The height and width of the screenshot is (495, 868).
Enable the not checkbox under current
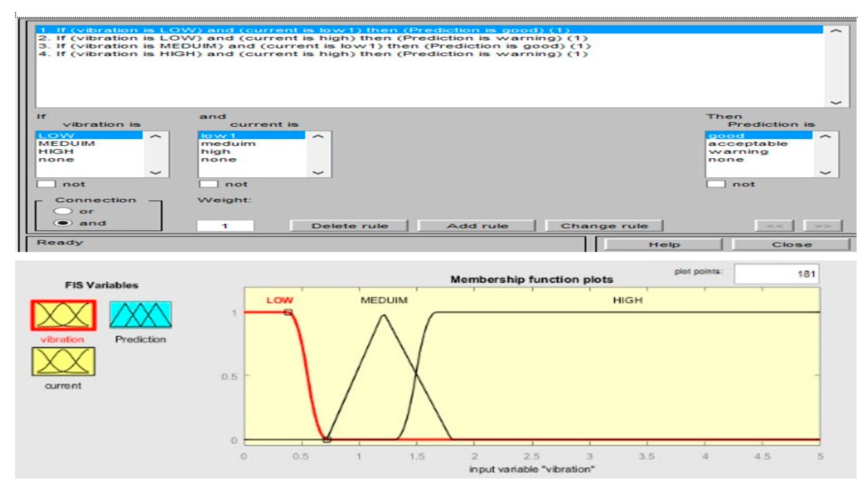pyautogui.click(x=208, y=184)
